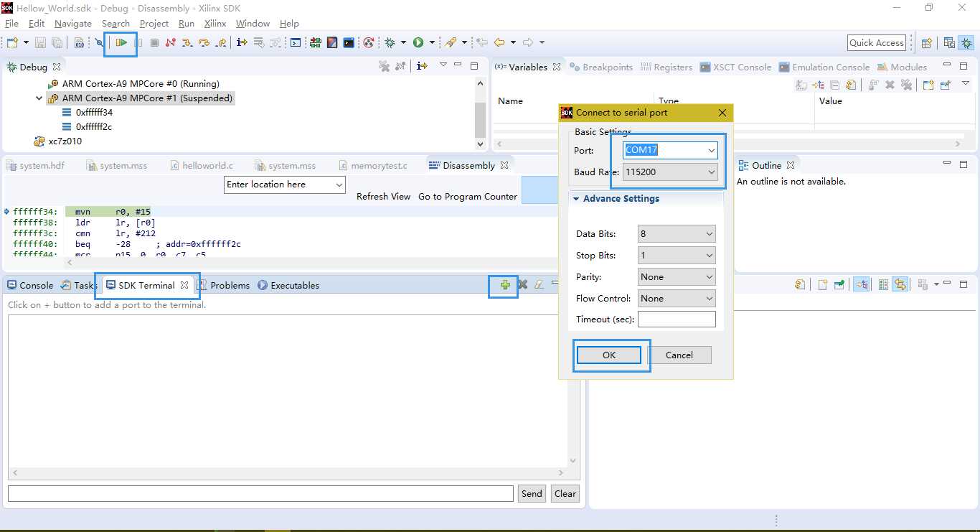Click the Terminate red square icon
Viewport: 980px width, 532px height.
154,43
